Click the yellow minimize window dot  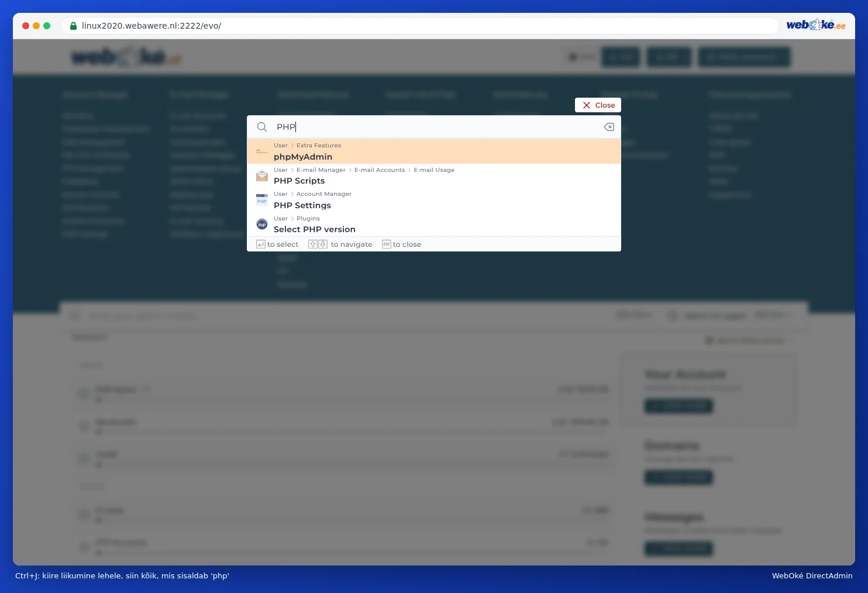tap(36, 26)
